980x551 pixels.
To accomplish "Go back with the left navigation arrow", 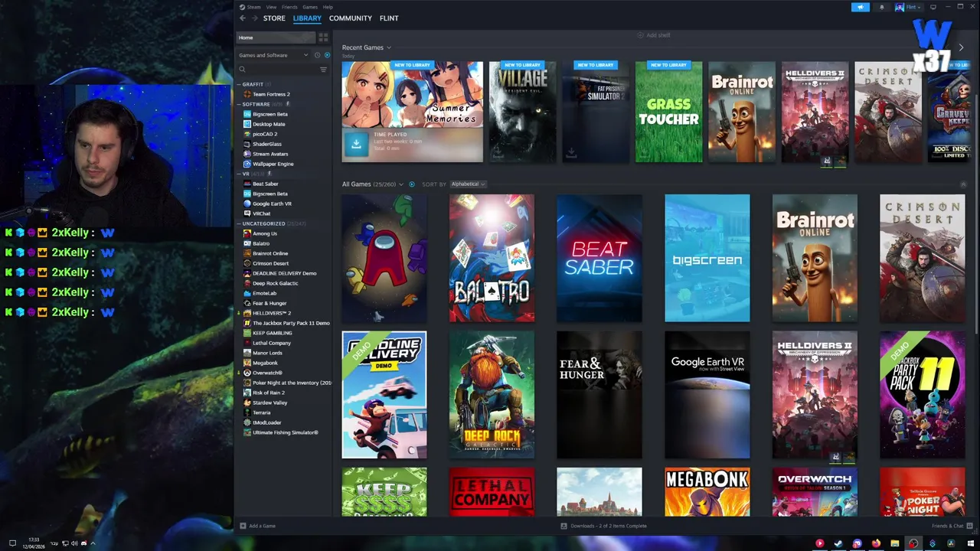I will coord(243,18).
